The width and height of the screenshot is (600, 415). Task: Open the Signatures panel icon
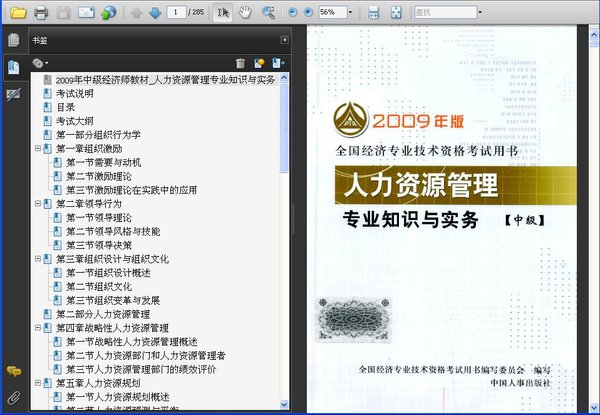13,94
